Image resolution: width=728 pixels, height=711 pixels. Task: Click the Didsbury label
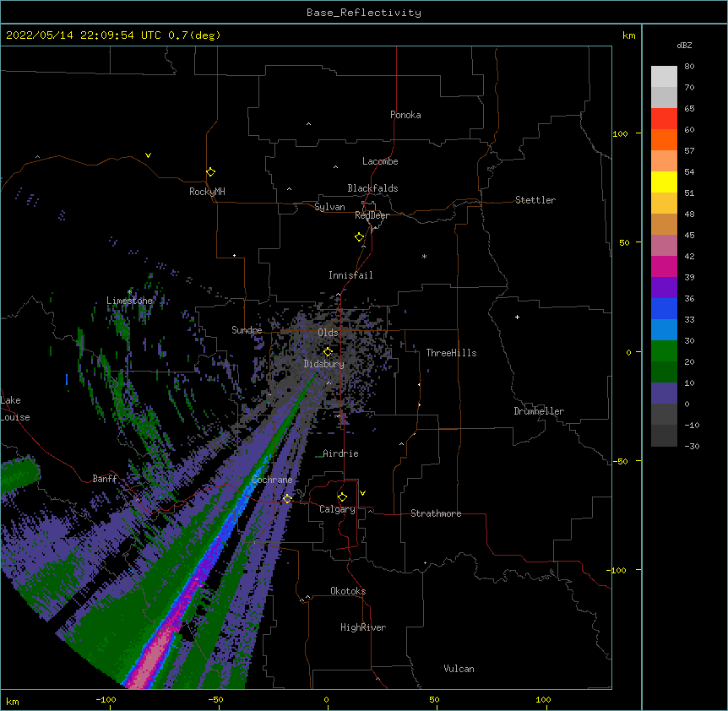coord(324,364)
